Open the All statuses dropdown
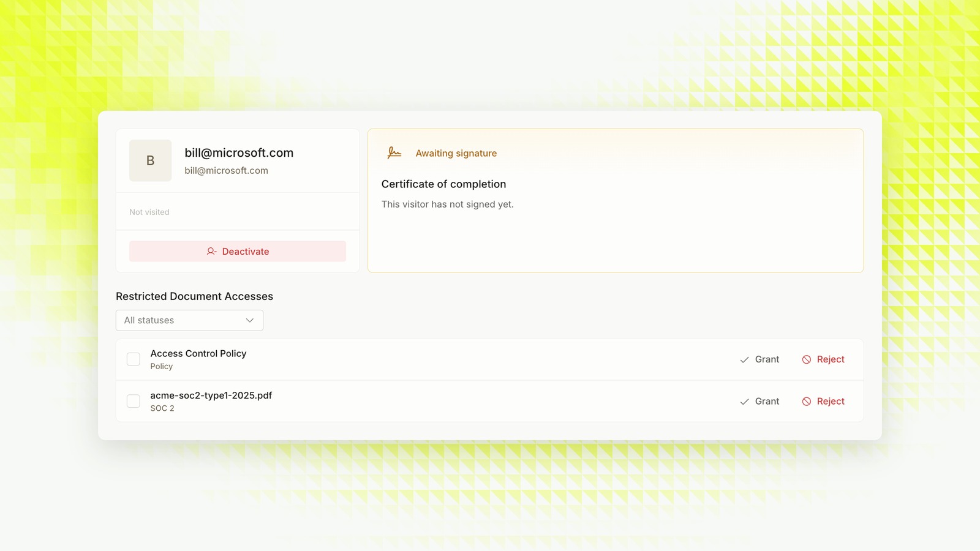 189,320
